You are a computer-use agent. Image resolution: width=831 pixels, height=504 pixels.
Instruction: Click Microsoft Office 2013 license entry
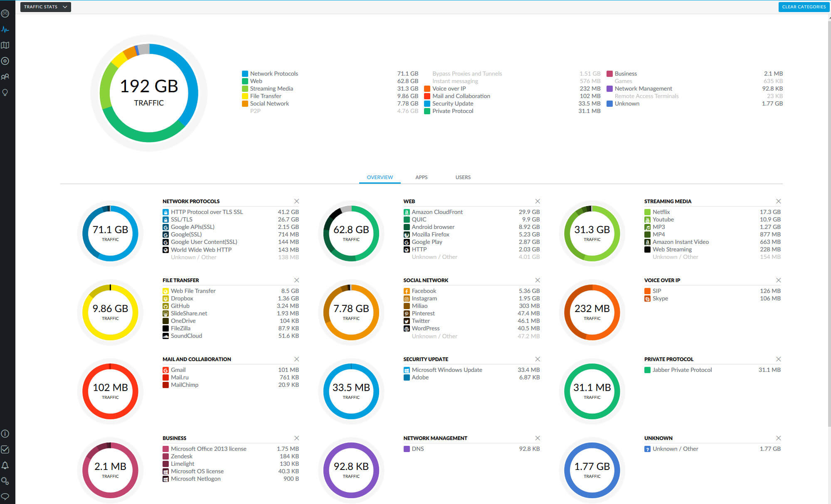coord(231,449)
